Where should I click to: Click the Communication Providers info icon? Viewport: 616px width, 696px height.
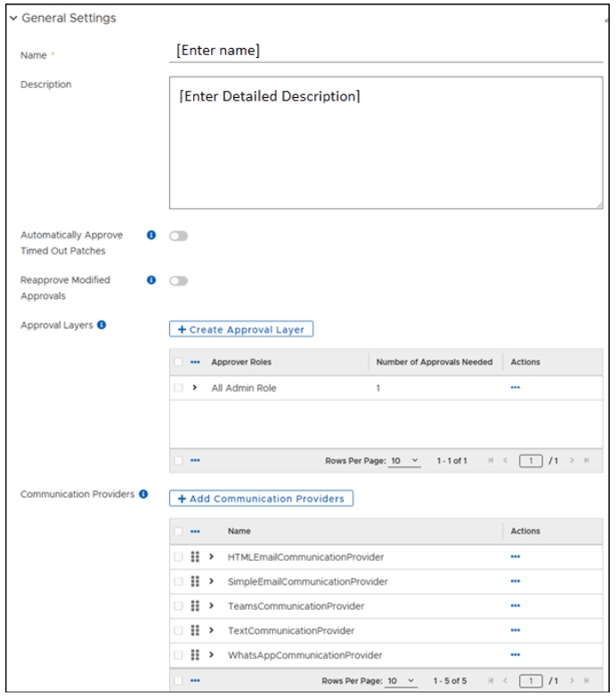point(143,494)
